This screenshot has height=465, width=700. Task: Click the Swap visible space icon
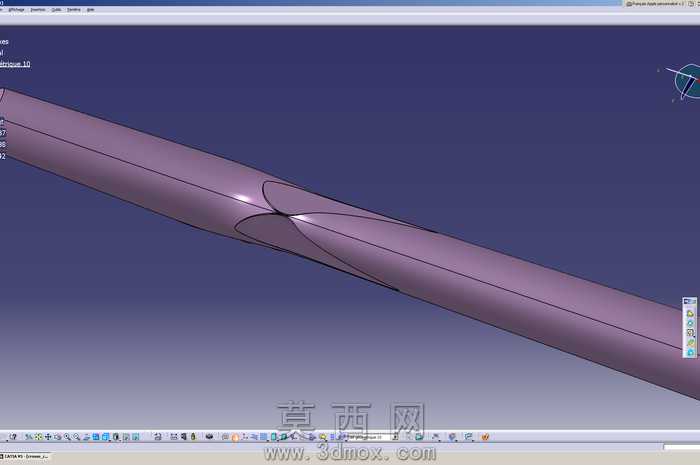click(136, 437)
